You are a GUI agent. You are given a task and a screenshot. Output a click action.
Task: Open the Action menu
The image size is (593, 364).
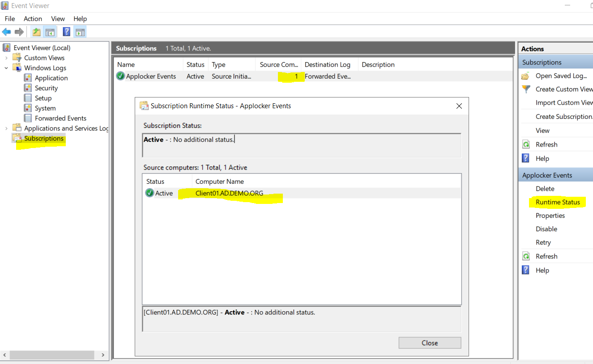click(33, 19)
